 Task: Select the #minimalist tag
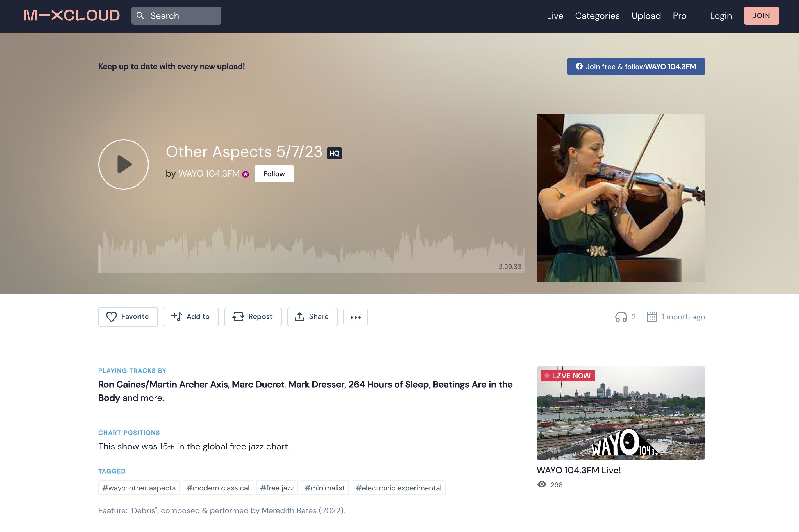coord(324,488)
